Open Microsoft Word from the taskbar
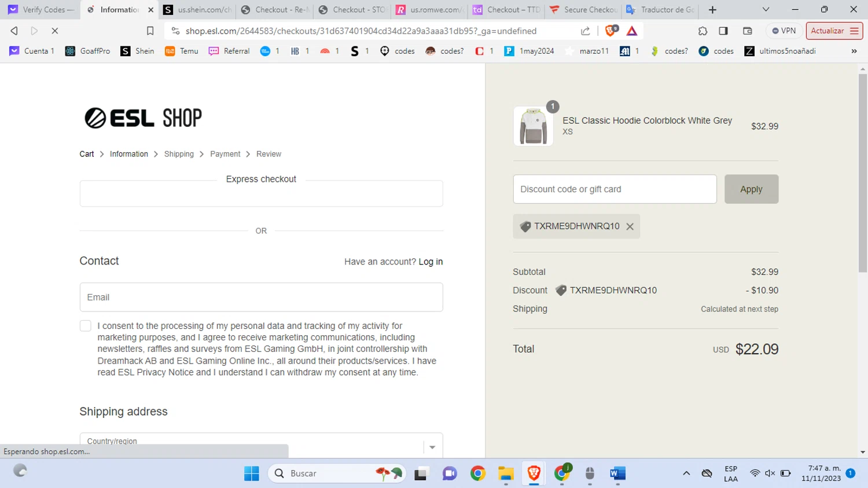This screenshot has height=488, width=868. tap(617, 474)
